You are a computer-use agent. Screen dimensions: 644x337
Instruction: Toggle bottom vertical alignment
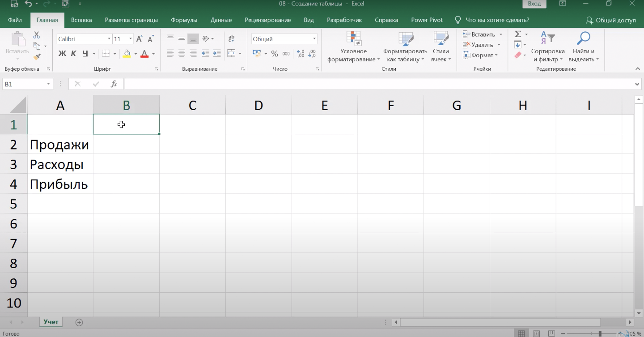tap(193, 39)
